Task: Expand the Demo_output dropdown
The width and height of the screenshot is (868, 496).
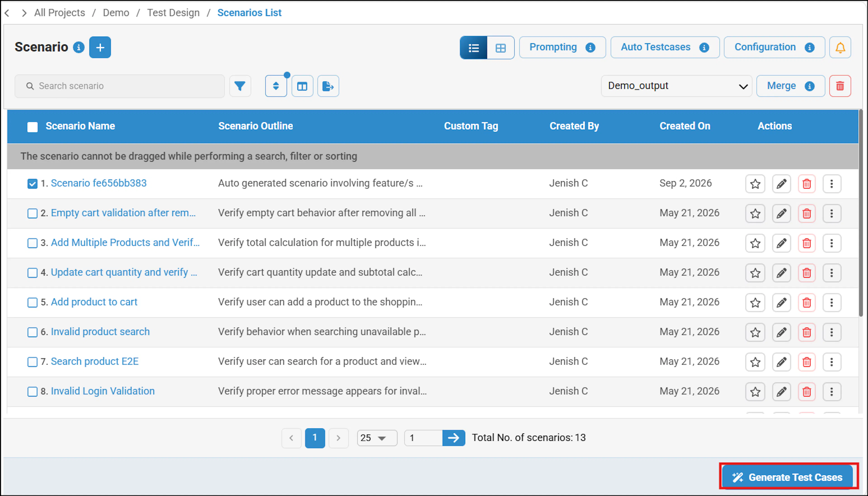Action: click(677, 86)
